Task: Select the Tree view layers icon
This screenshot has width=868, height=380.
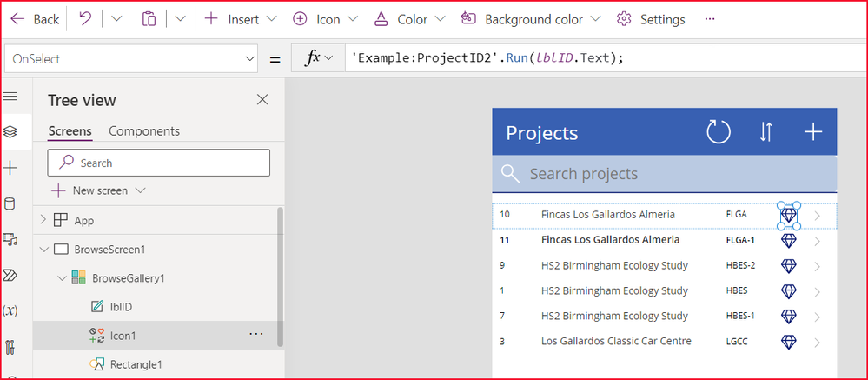Action: pos(10,132)
